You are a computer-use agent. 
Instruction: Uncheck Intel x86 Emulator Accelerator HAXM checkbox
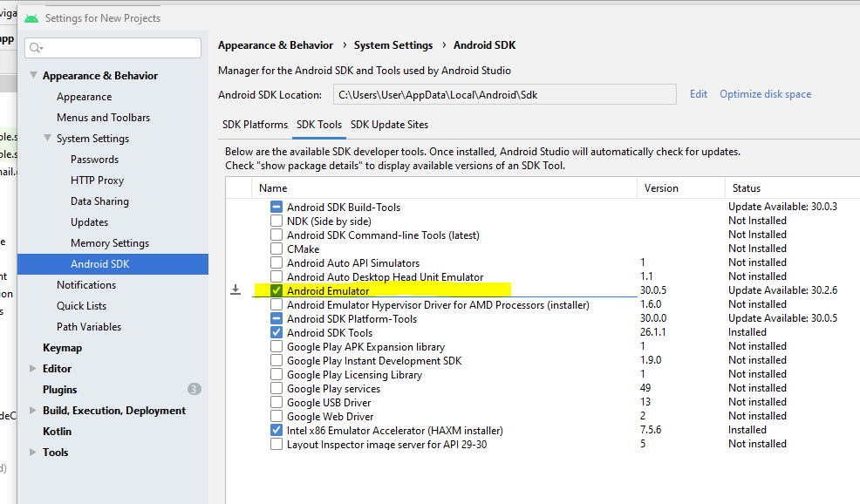(276, 430)
